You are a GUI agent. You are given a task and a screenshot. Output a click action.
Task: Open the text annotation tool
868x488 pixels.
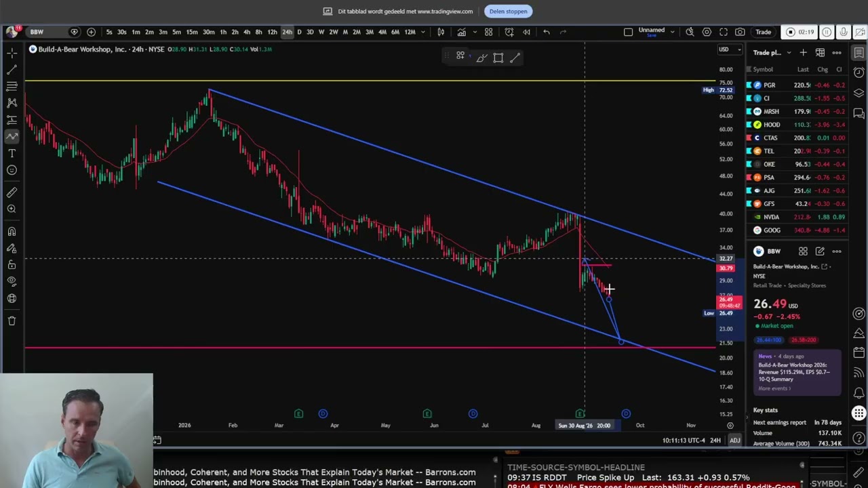[x=12, y=154]
